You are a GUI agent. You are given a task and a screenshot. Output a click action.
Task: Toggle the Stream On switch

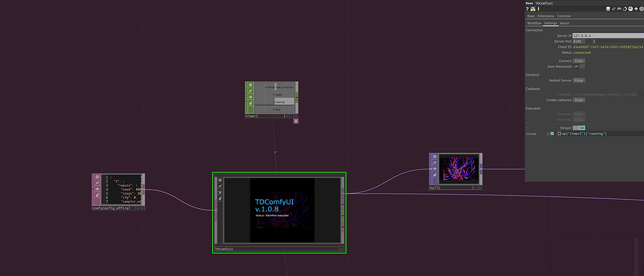tap(579, 128)
